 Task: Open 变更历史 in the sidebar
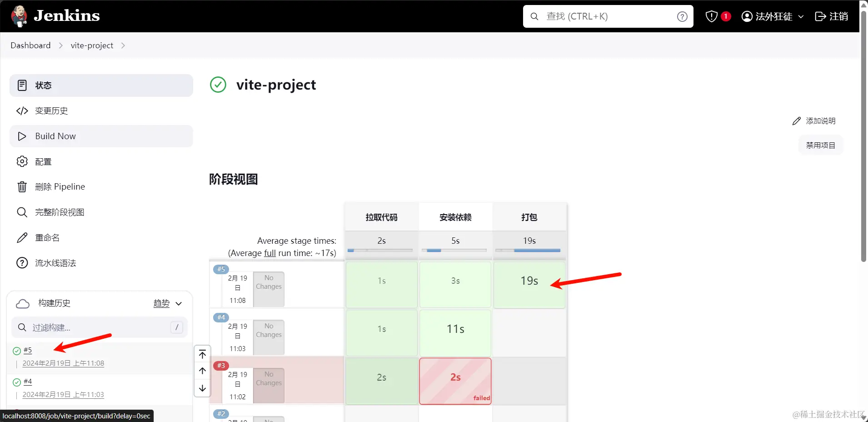pyautogui.click(x=101, y=111)
